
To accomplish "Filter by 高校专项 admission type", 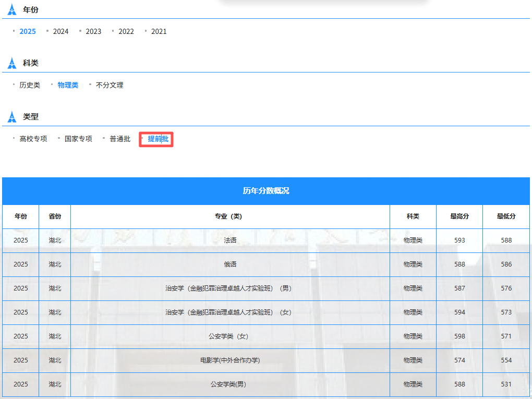I will click(33, 139).
